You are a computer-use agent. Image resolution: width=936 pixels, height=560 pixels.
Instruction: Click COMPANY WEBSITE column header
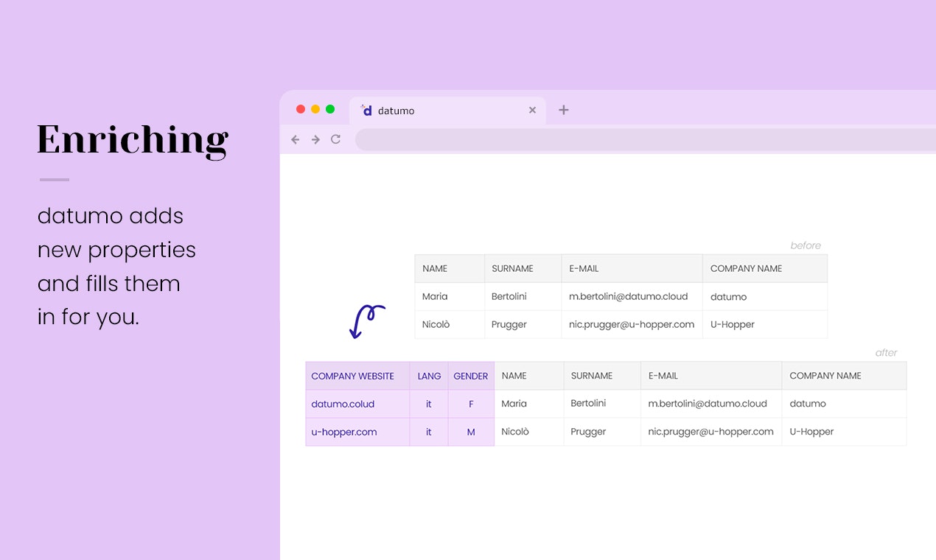[357, 376]
